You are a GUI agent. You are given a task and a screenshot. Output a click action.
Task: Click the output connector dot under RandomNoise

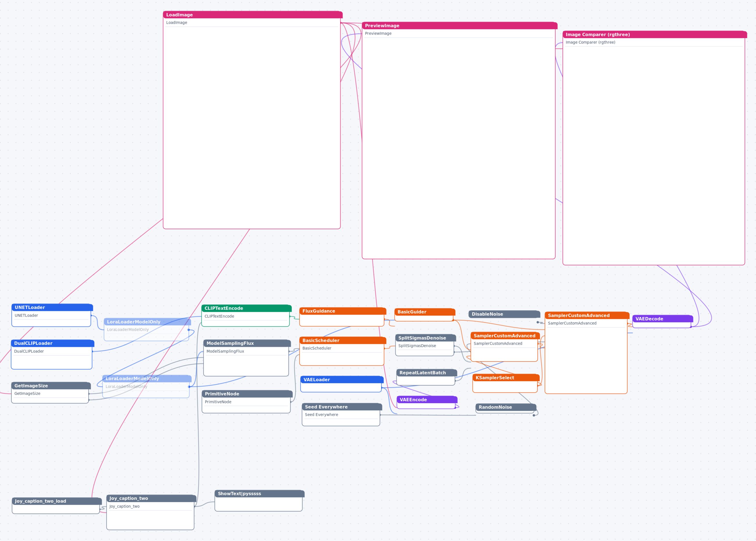534,415
